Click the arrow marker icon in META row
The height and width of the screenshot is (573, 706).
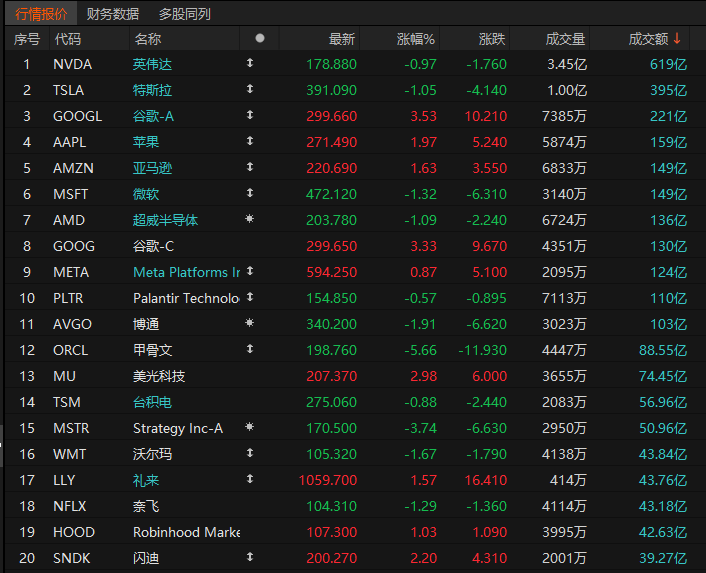coord(250,271)
